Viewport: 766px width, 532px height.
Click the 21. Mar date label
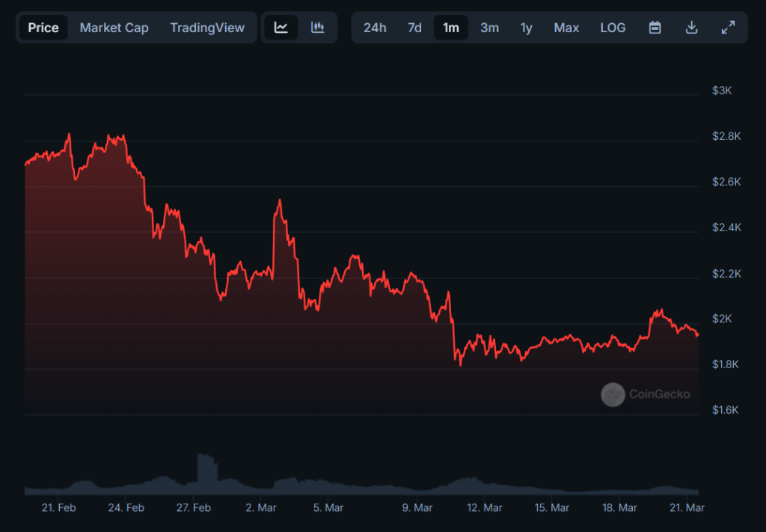pyautogui.click(x=687, y=507)
